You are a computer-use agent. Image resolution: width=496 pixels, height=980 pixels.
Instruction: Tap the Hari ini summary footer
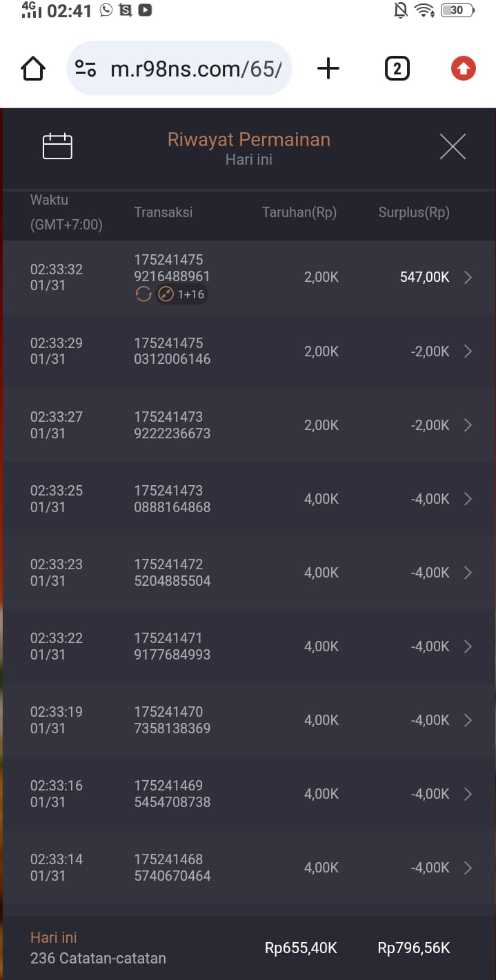[98, 948]
